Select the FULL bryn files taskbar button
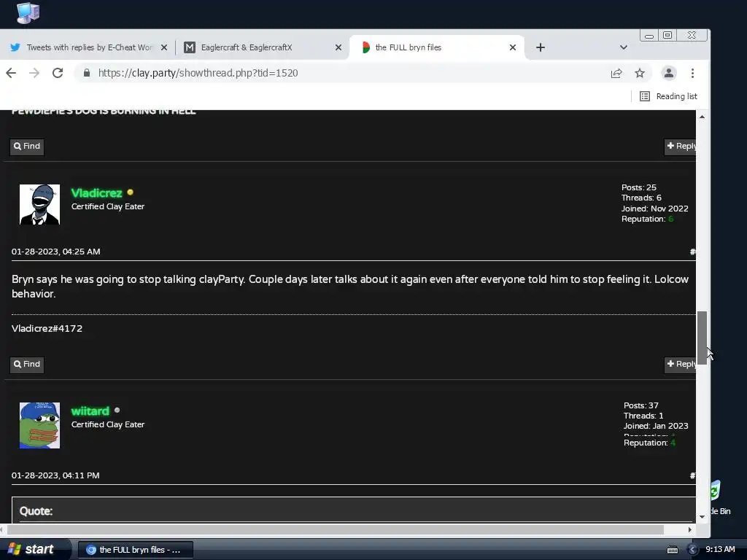Viewport: 747px width, 560px height. [x=135, y=550]
